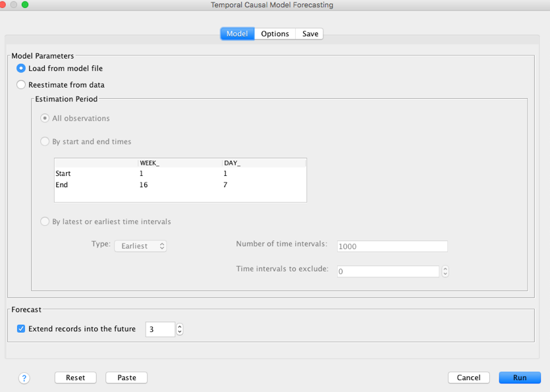550x392 pixels.
Task: Click the green zoom window button
Action: coord(25,5)
